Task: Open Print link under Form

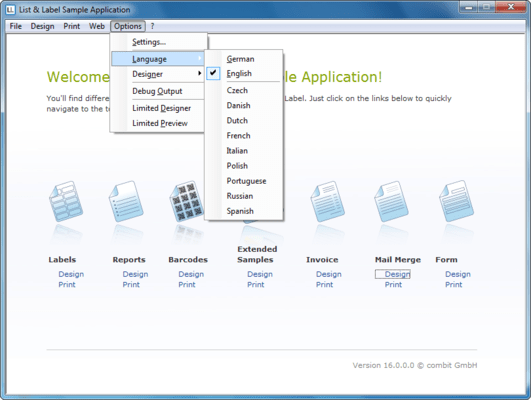Action: click(454, 285)
